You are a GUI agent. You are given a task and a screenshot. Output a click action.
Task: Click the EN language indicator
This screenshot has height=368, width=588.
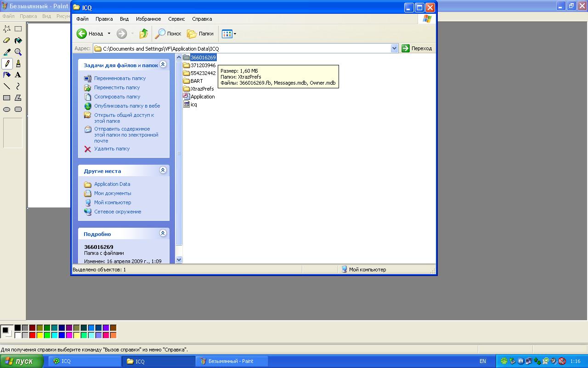click(x=483, y=361)
